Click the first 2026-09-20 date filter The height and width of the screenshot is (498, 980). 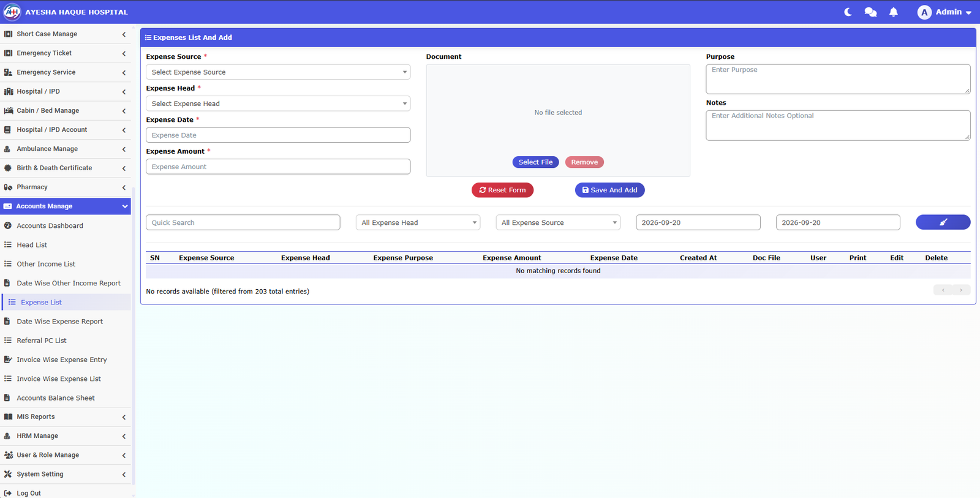[x=698, y=222]
